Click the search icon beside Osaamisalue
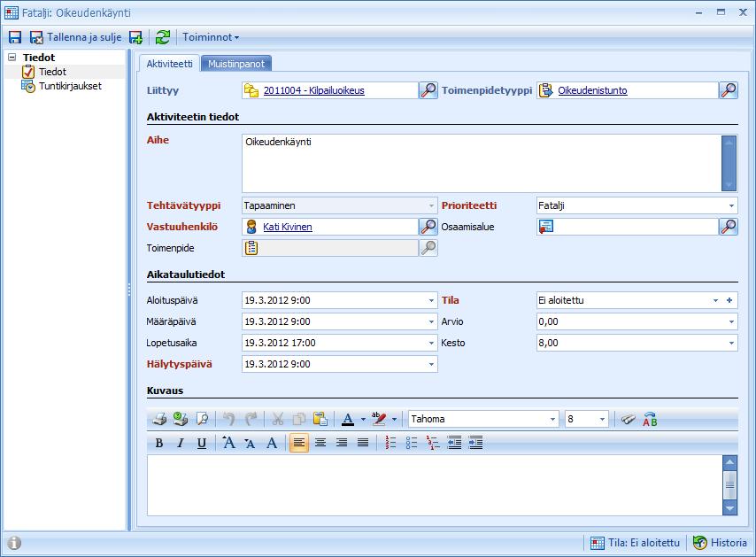Viewport: 756px width, 557px height. [729, 227]
